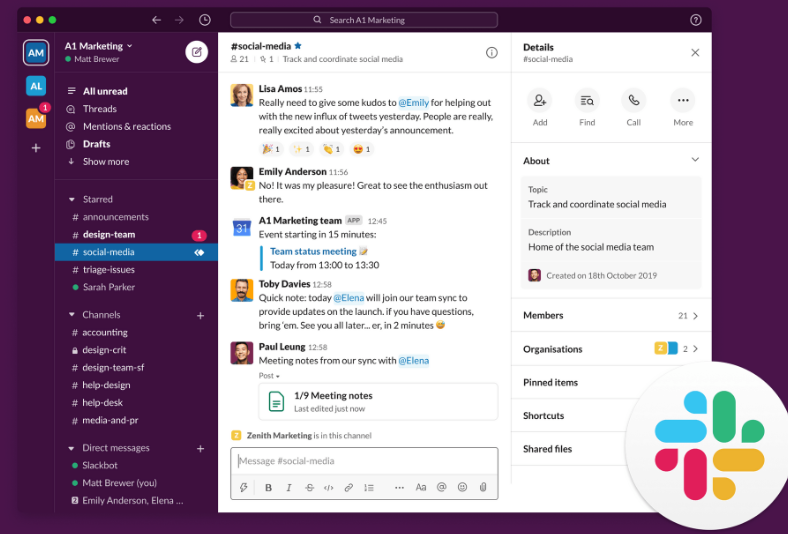Open the More options in Details
The height and width of the screenshot is (534, 788).
pos(682,100)
